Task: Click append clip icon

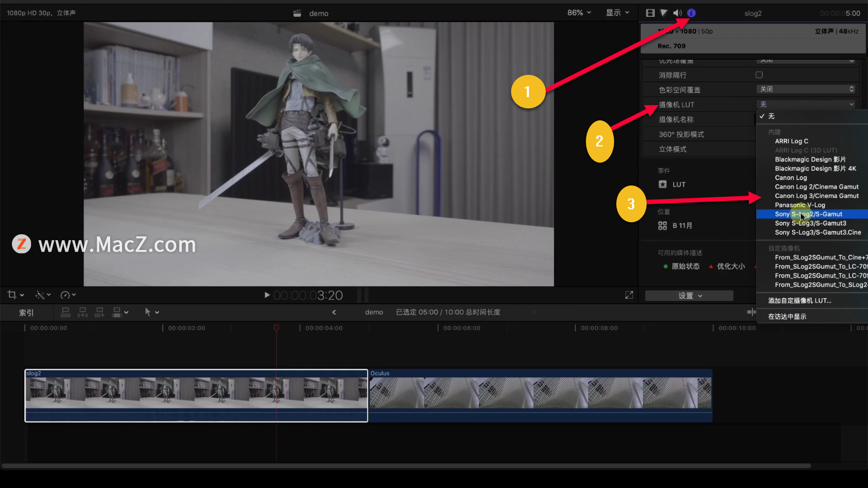Action: coord(99,312)
